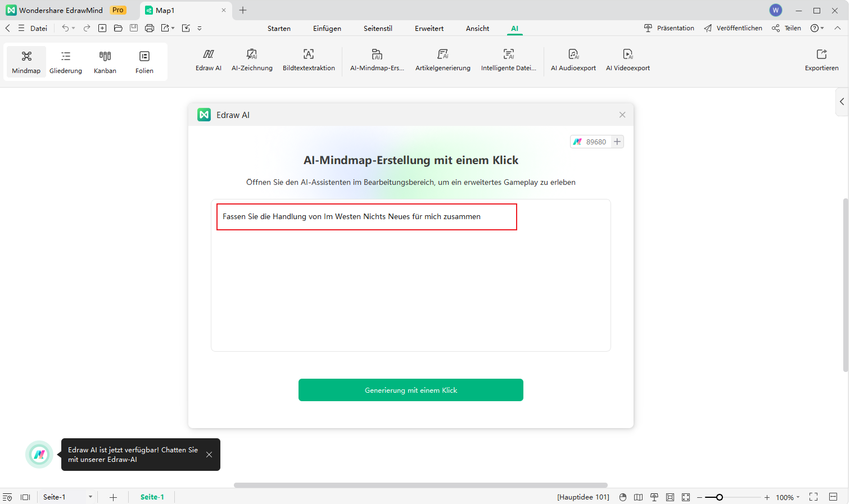Add a new page with plus in status bar
This screenshot has width=850, height=504.
point(113,497)
